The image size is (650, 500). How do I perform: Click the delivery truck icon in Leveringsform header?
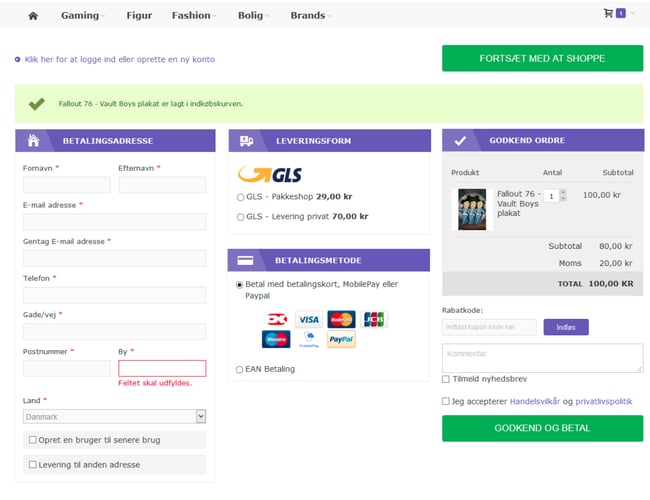pos(246,141)
